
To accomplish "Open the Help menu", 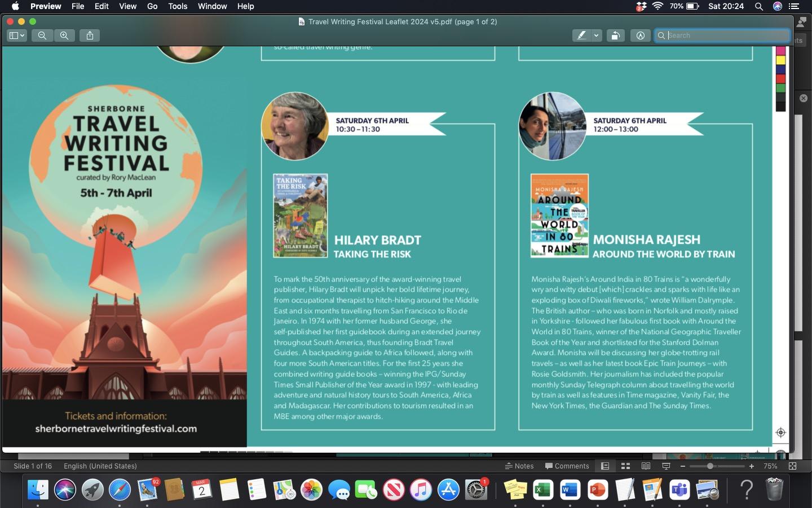I will tap(246, 6).
